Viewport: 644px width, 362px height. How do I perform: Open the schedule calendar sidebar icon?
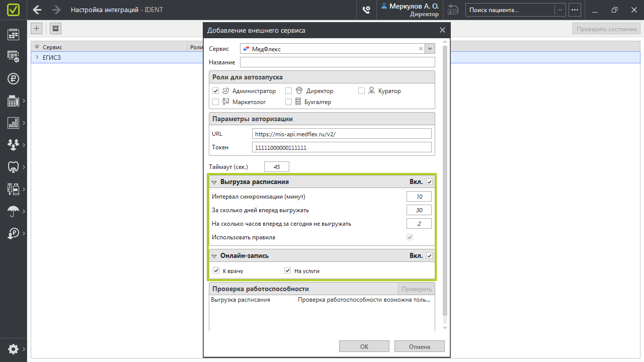point(13,34)
